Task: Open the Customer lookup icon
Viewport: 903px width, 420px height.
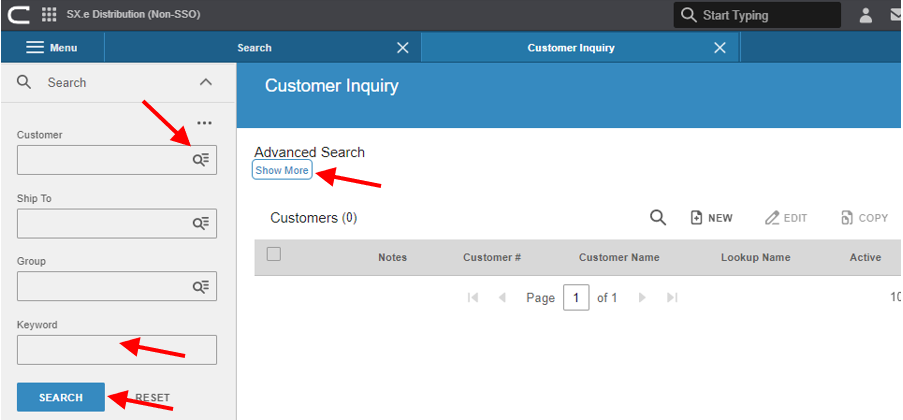Action: [x=200, y=160]
